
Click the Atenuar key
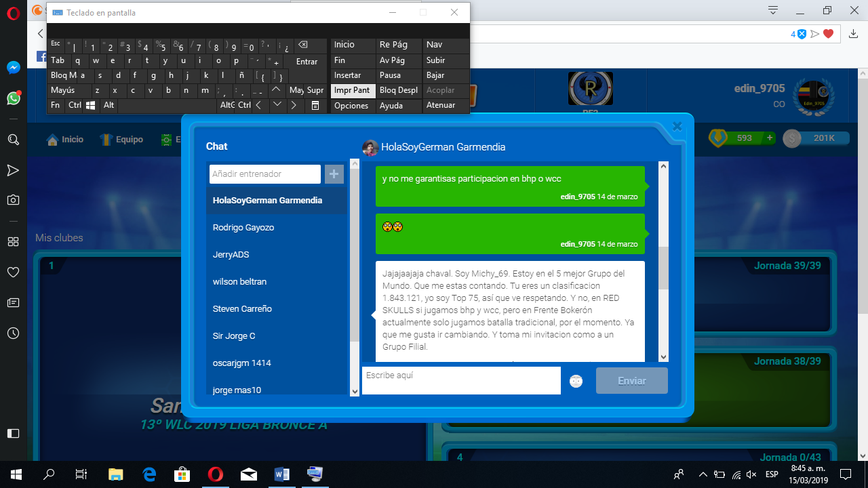pos(446,106)
